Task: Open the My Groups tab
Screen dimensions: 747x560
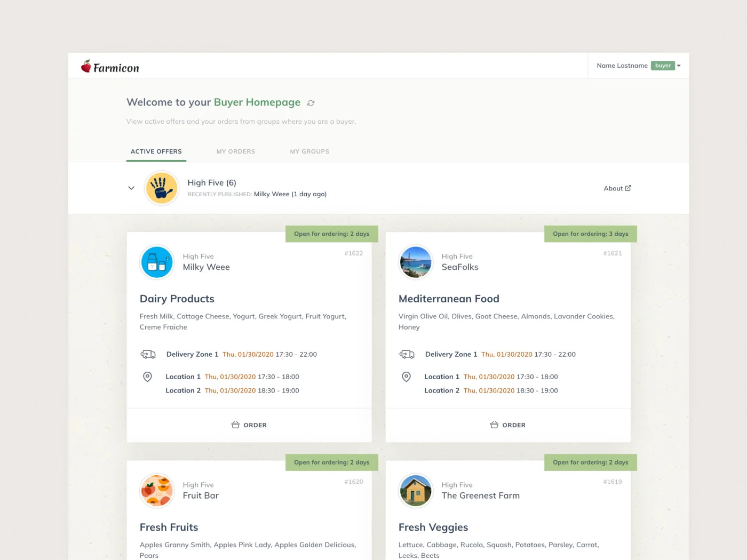Action: (309, 151)
